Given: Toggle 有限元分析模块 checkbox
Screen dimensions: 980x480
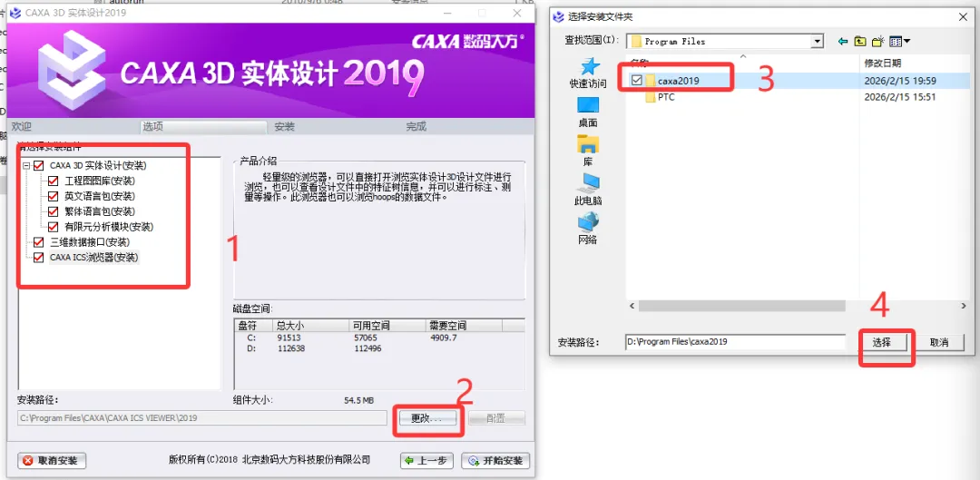Looking at the screenshot, I should (x=54, y=226).
